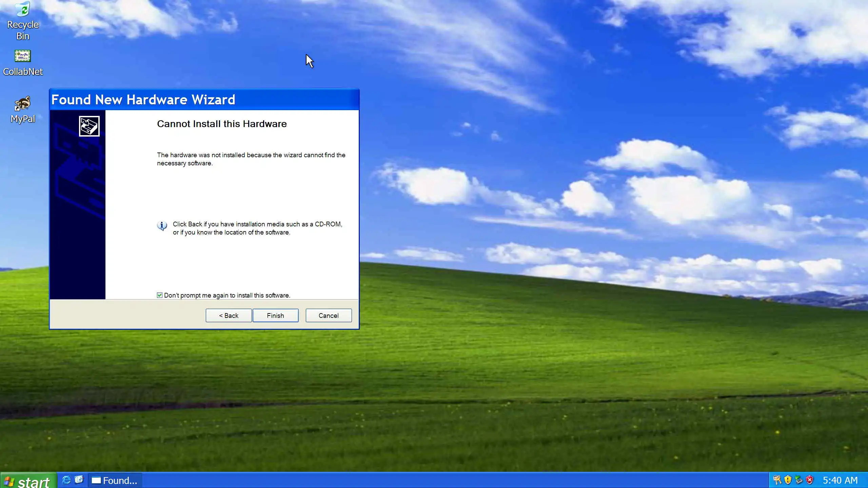This screenshot has height=488, width=868.
Task: Click the Internet Explorer quick launch icon
Action: click(66, 480)
